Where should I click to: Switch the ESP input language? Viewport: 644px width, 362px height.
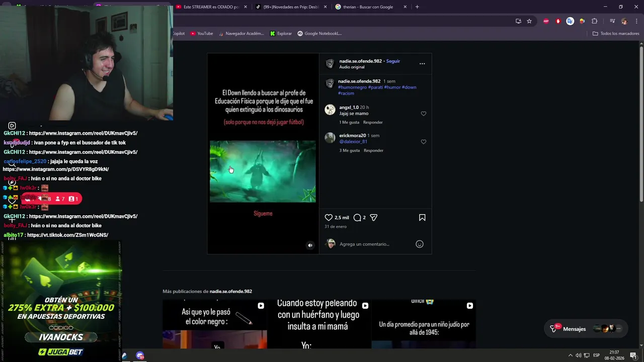[596, 355]
